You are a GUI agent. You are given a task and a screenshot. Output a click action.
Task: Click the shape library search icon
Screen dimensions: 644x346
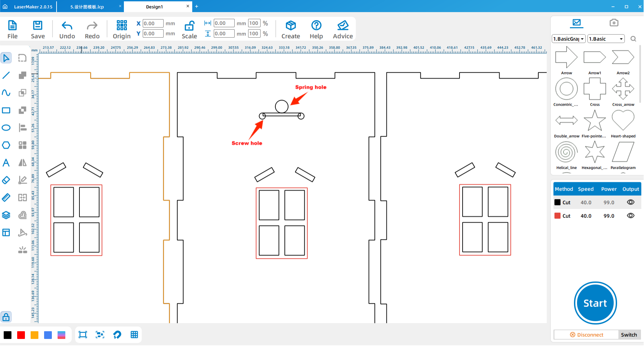[x=633, y=39]
